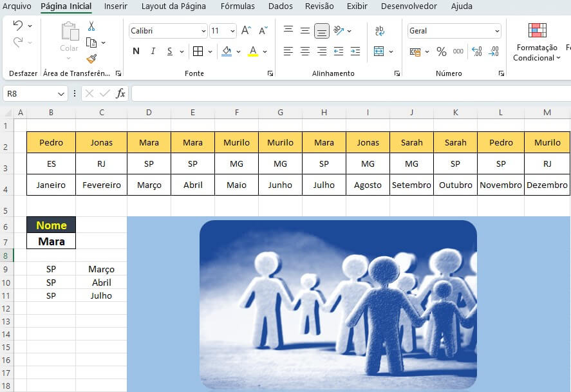Click the Increase Font Size icon

point(246,31)
